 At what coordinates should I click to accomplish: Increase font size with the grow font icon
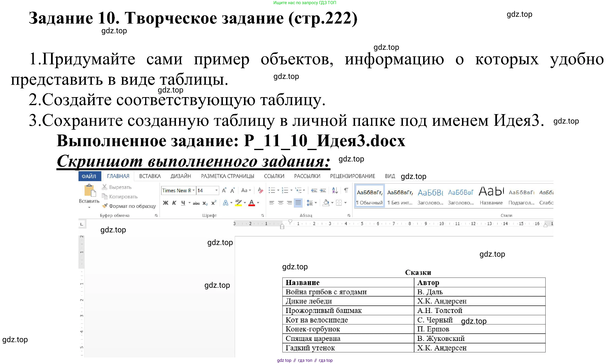coord(224,190)
